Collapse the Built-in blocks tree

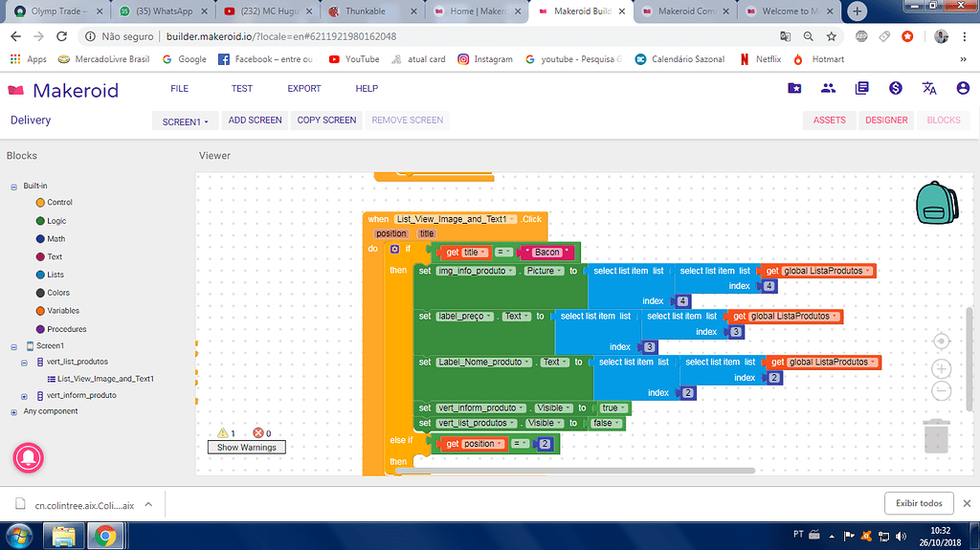14,186
